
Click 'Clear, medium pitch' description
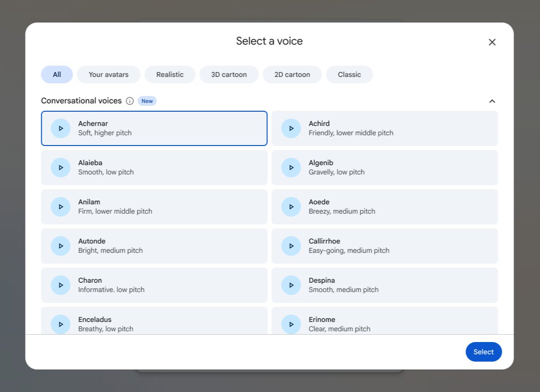339,329
